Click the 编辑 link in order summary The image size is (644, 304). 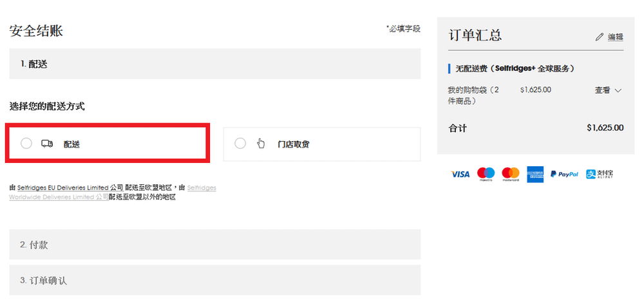(615, 37)
